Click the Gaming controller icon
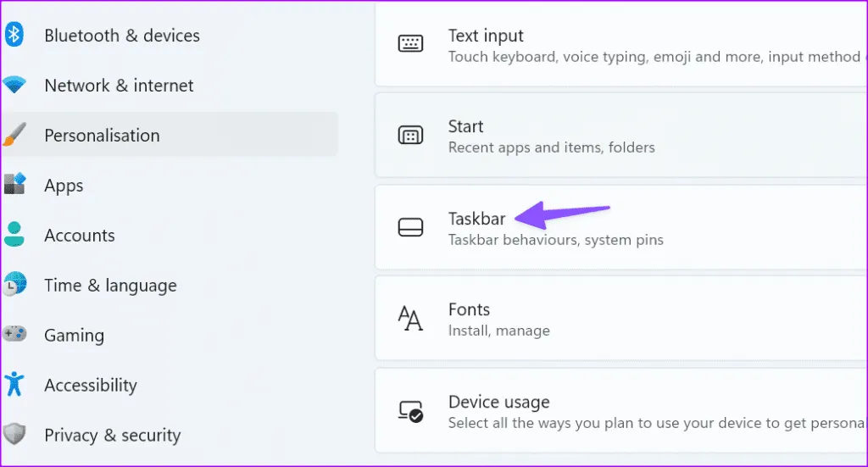 click(14, 335)
